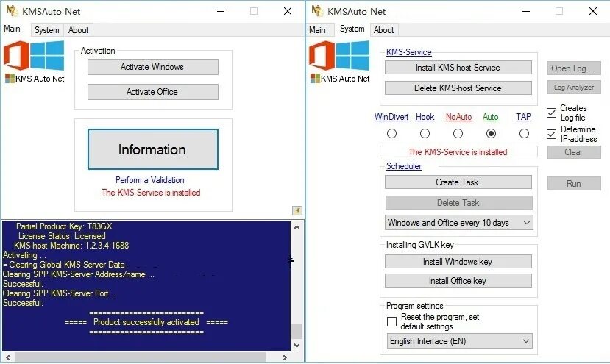The width and height of the screenshot is (610, 364).
Task: Click the Windows logo in the right System window
Action: pos(352,56)
